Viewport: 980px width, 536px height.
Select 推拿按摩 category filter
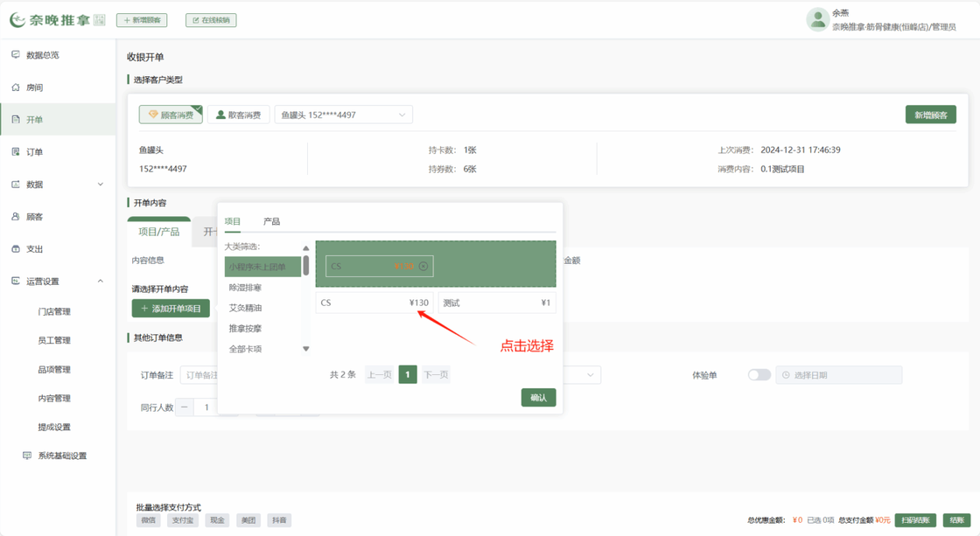(262, 329)
